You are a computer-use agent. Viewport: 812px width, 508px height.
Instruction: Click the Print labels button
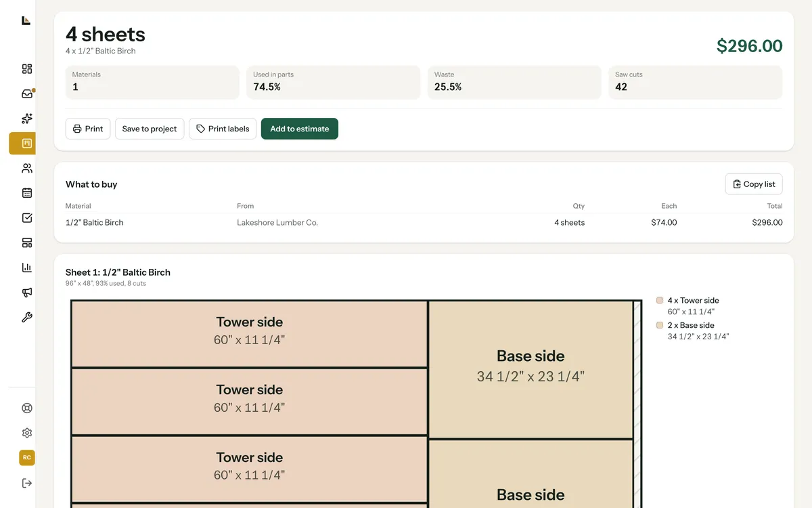(x=223, y=129)
